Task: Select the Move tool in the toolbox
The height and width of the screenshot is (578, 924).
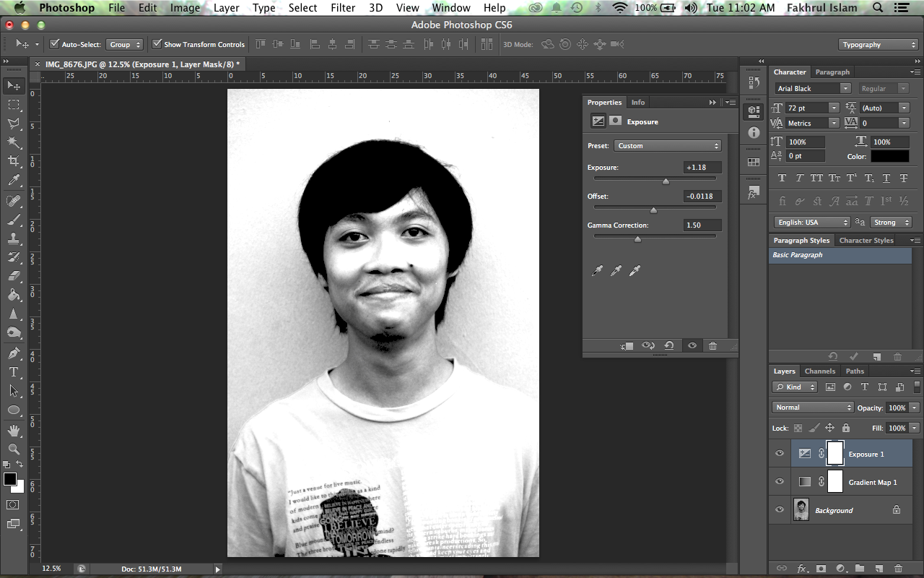Action: [x=14, y=86]
